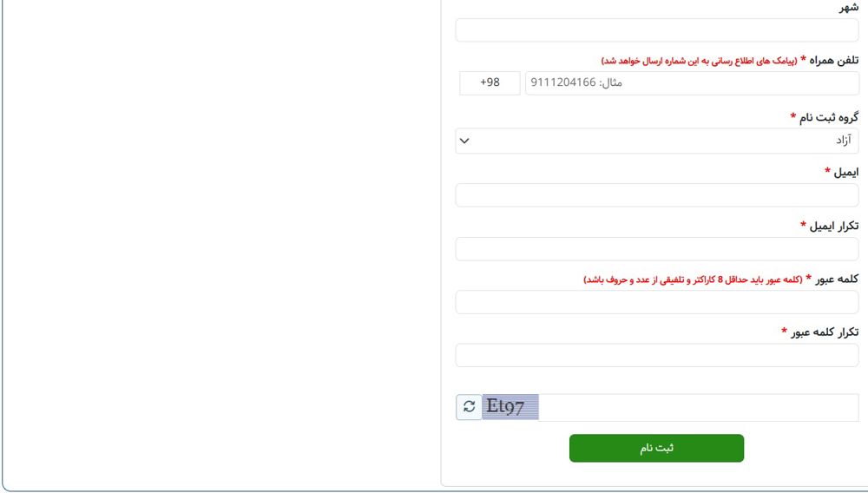Viewport: 868px width, 493px height.
Task: Click the Et97 captcha image
Action: coord(510,407)
